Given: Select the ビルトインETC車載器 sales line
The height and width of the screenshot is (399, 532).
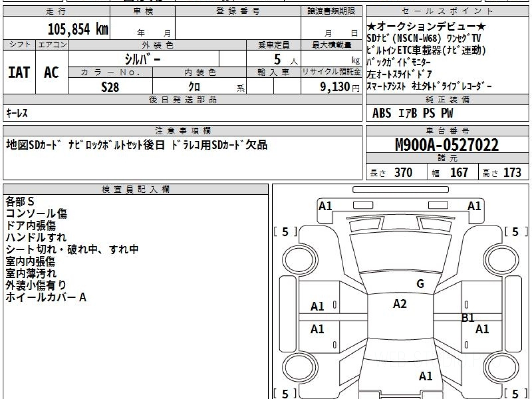Looking at the screenshot, I should tap(427, 50).
